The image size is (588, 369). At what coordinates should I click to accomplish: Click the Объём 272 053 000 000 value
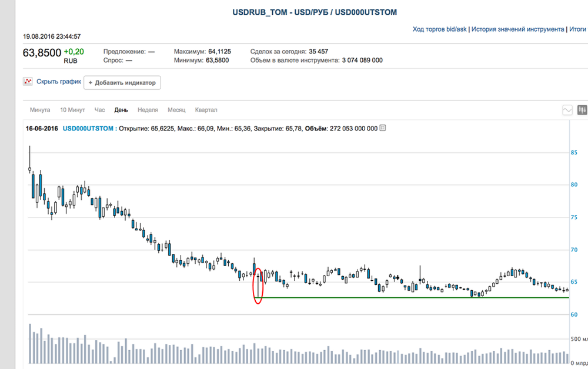pos(353,129)
